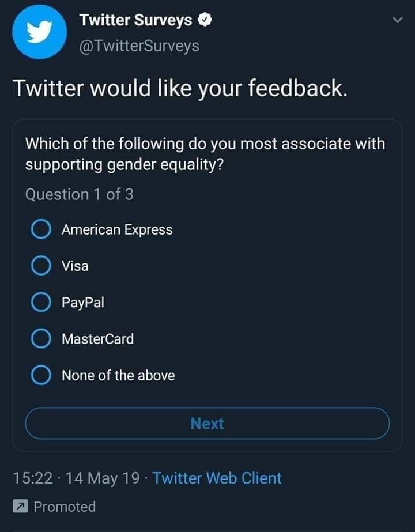Open the tweet options chevron menu
Viewport: 415px width, 532px height.
click(x=397, y=21)
